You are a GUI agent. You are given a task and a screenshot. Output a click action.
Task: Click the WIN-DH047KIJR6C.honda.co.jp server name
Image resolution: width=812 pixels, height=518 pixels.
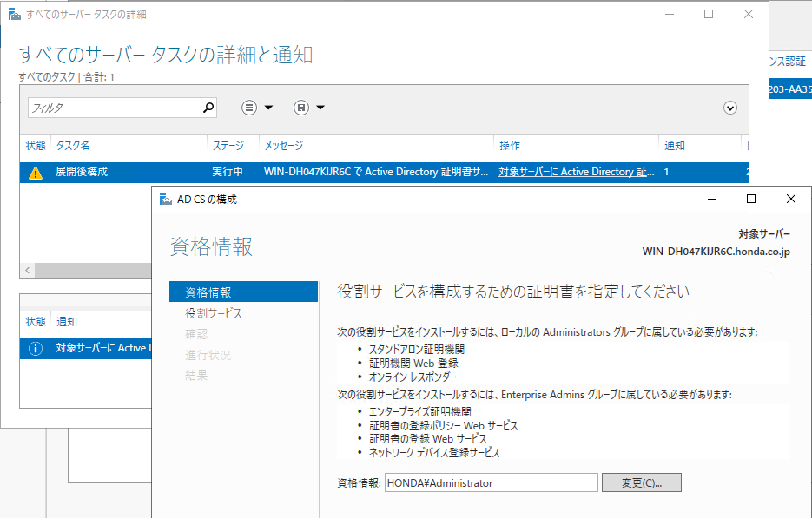pos(716,252)
